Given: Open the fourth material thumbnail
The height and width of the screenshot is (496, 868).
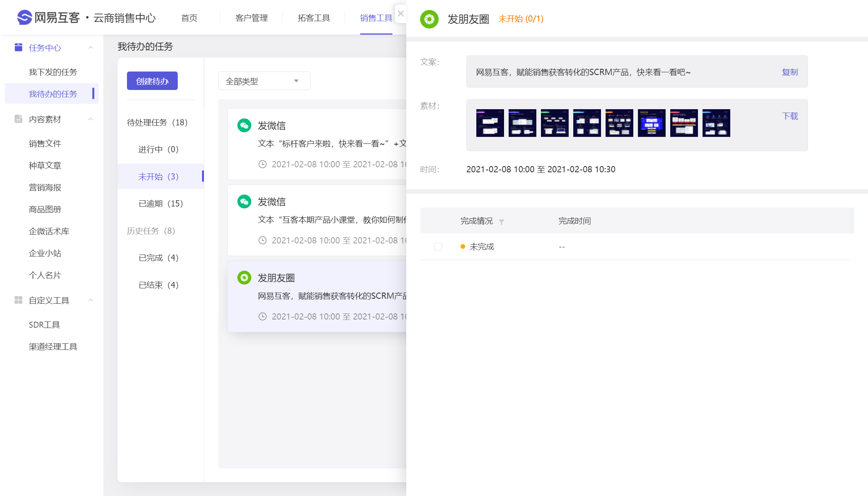Looking at the screenshot, I should point(587,123).
